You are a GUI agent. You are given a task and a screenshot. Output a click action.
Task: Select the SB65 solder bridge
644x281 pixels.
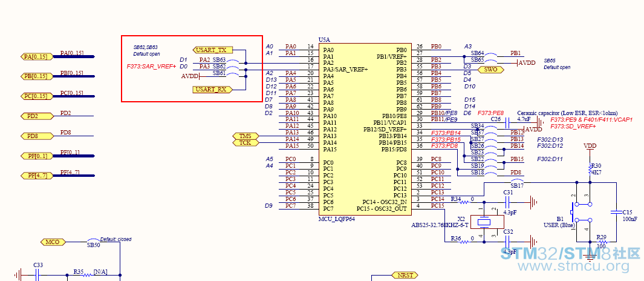click(x=491, y=62)
